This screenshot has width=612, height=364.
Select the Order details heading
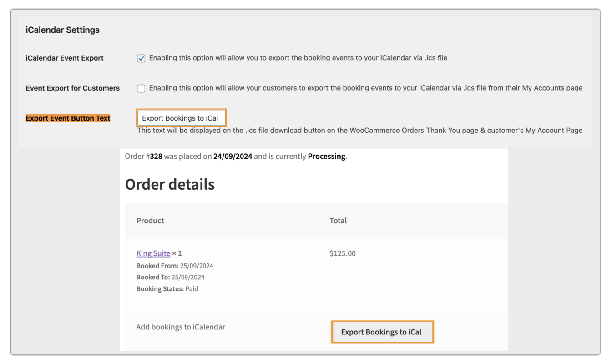(x=170, y=184)
